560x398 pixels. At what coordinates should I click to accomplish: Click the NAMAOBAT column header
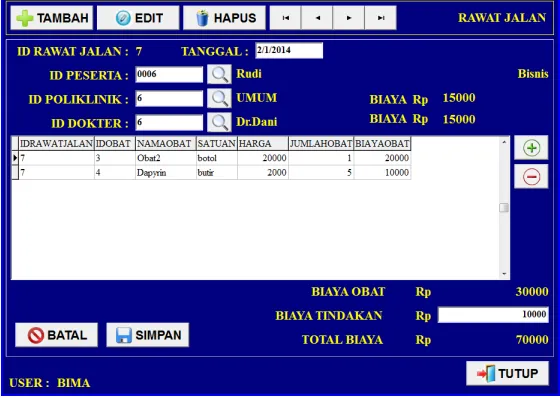coord(166,144)
